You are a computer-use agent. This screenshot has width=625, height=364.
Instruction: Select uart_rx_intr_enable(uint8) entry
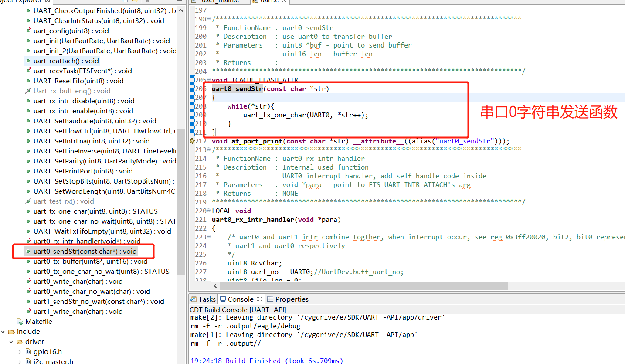click(x=83, y=111)
